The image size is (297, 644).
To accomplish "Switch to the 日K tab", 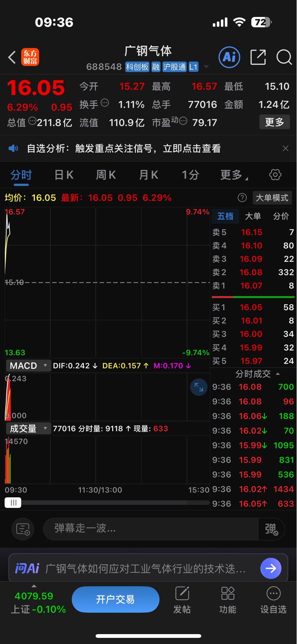I will (x=64, y=175).
